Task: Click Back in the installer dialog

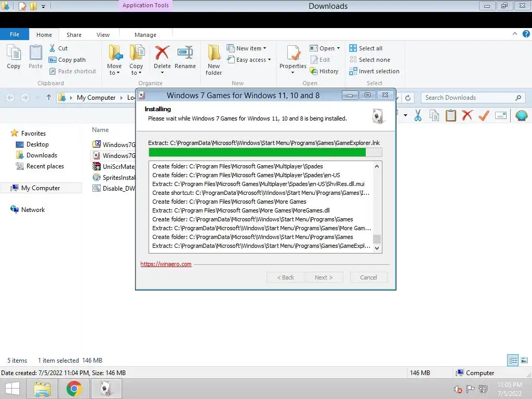Action: pos(285,277)
